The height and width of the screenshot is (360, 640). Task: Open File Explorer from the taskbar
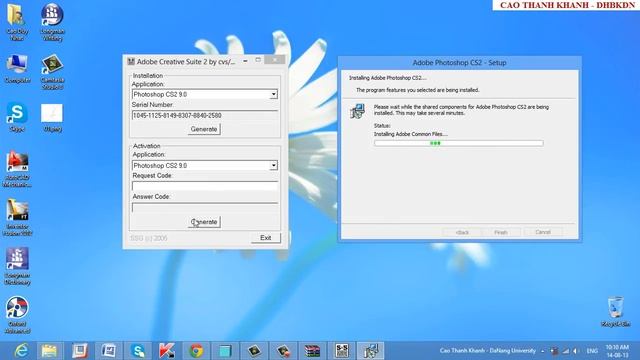pos(49,351)
